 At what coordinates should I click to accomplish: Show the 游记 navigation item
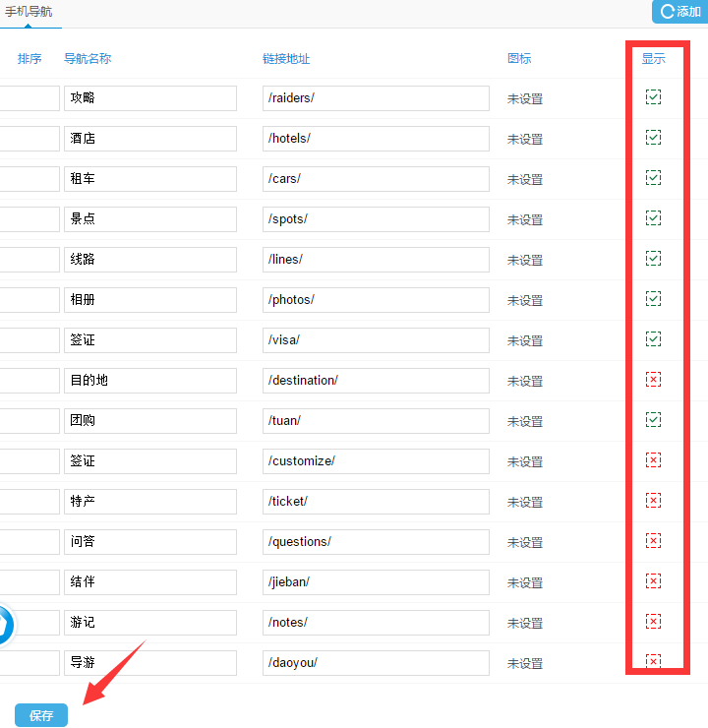(653, 622)
